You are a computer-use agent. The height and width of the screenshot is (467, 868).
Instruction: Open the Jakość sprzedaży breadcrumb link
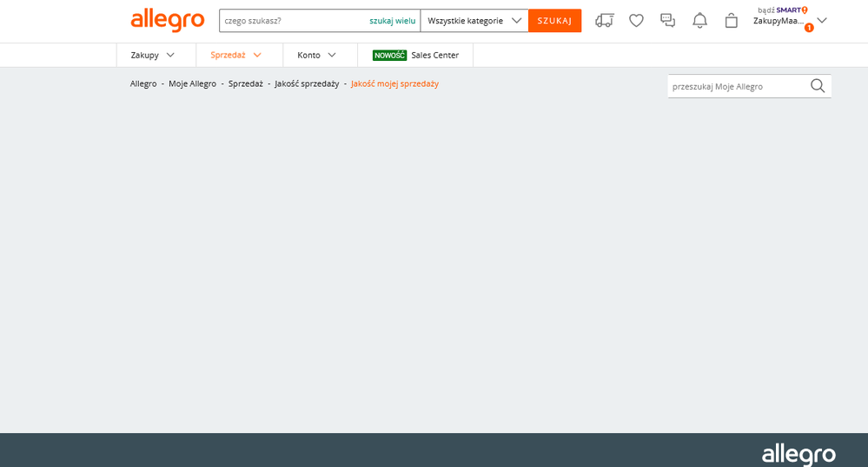coord(307,83)
